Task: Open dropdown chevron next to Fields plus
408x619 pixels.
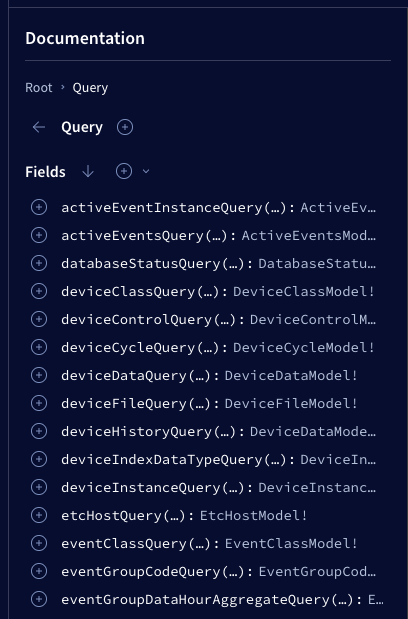Action: (146, 171)
